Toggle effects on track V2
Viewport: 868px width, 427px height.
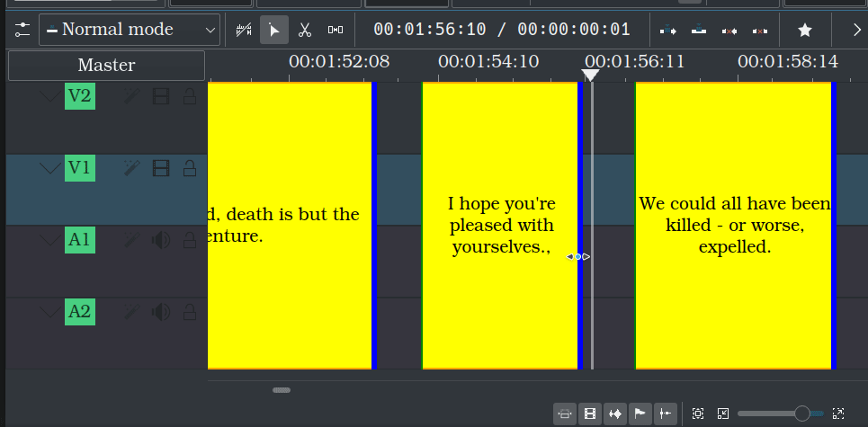tap(131, 96)
